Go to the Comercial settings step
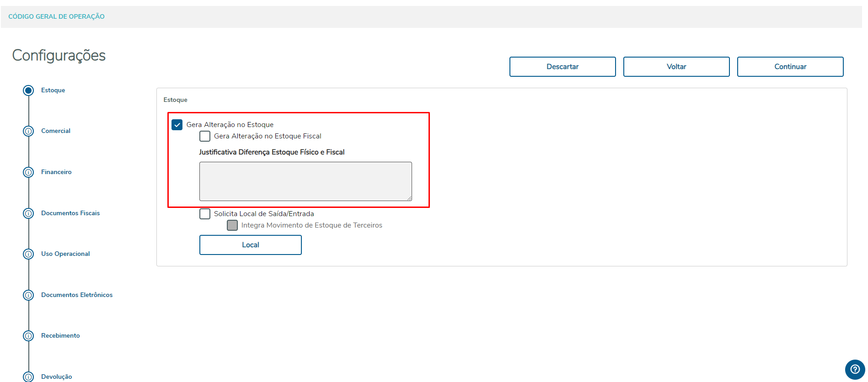The height and width of the screenshot is (382, 868). pos(56,131)
